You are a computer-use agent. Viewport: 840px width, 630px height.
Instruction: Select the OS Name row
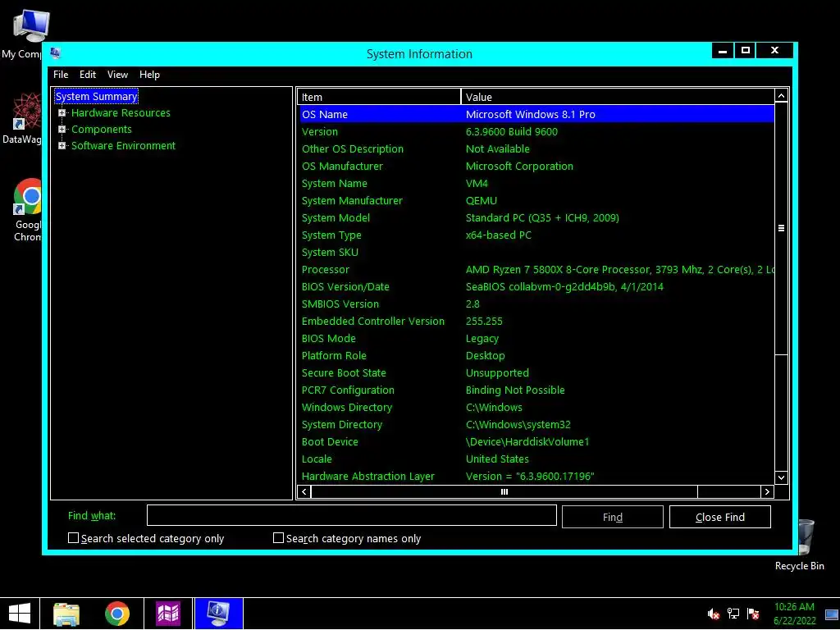tap(536, 114)
